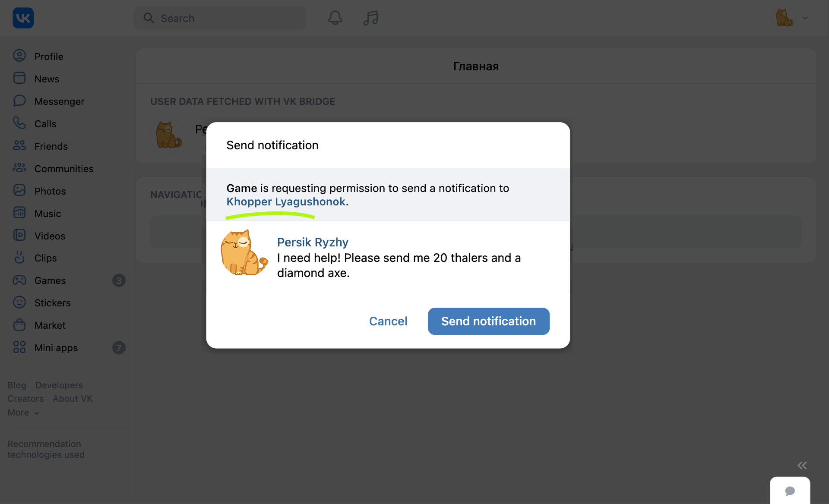829x504 pixels.
Task: Click the Games controller icon
Action: [x=19, y=280]
